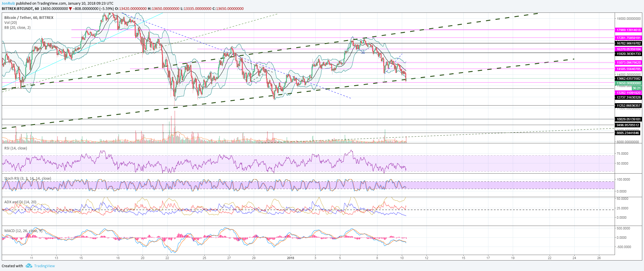Select the 20 date label on time axis
The width and height of the screenshot is (644, 271).
click(x=143, y=258)
